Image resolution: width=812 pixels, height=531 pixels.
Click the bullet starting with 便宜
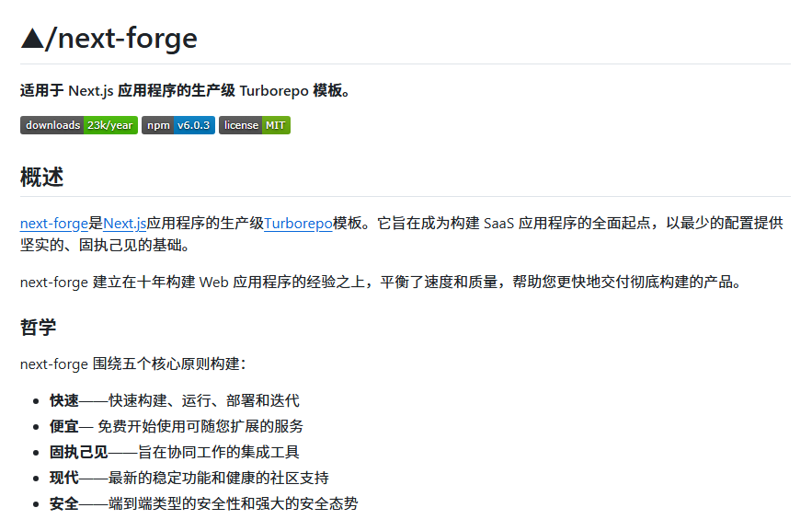[x=177, y=426]
